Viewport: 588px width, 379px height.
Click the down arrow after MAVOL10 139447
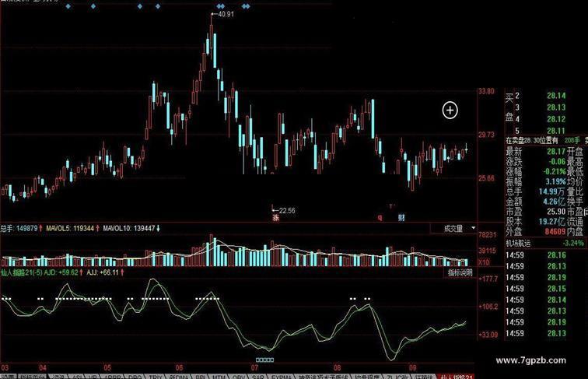coord(158,228)
